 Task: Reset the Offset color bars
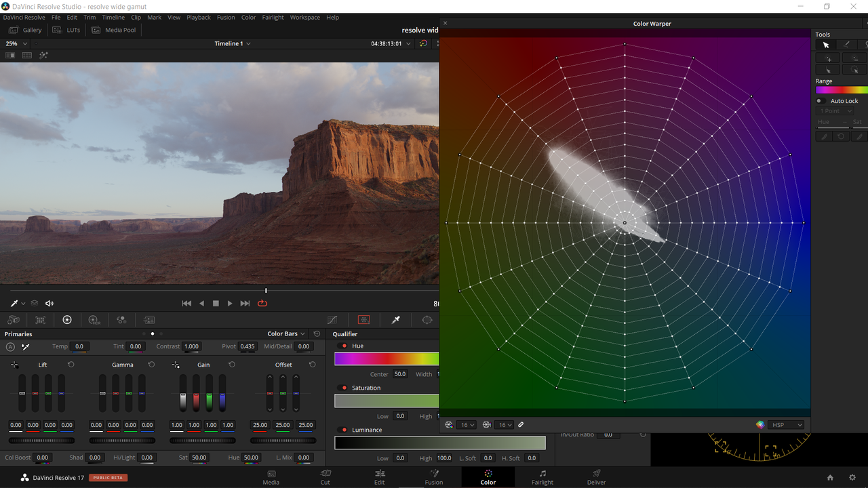pyautogui.click(x=312, y=365)
